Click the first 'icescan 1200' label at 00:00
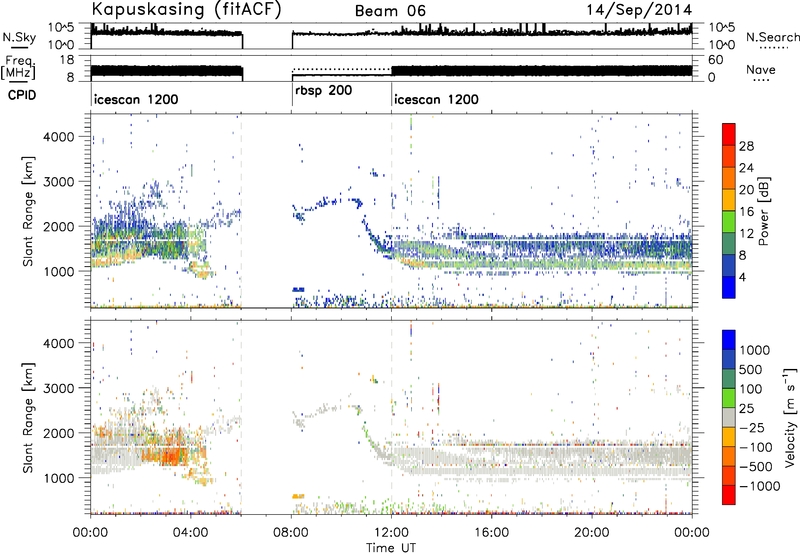800x554 pixels. 136,99
